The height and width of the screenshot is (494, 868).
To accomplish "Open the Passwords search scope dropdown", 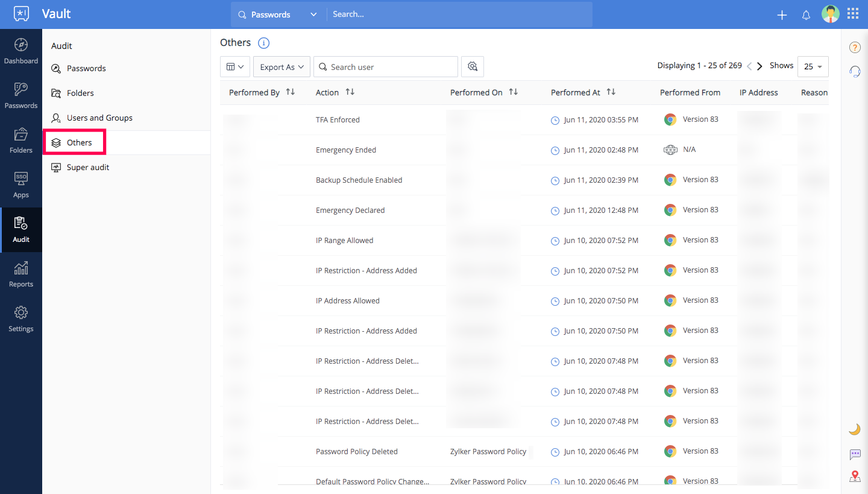I will coord(278,14).
